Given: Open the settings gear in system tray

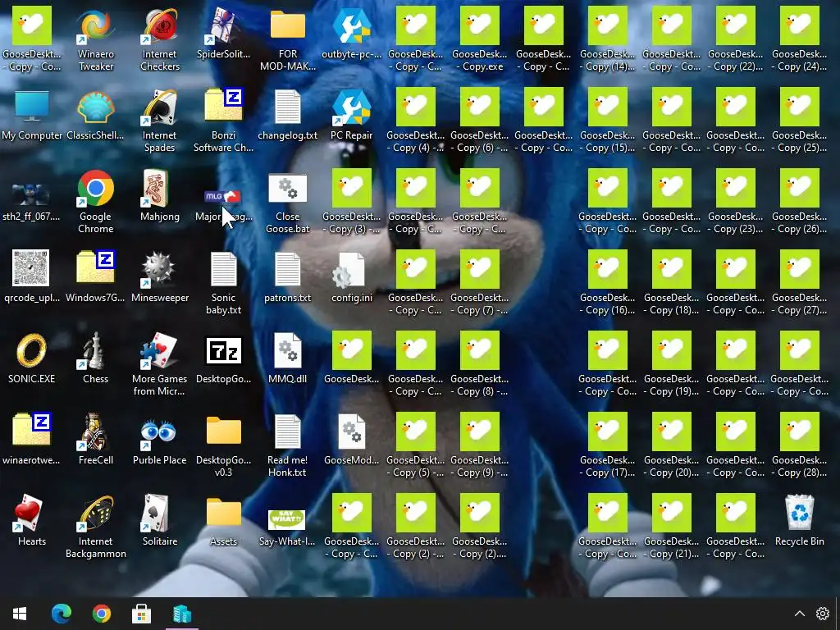Looking at the screenshot, I should click(x=822, y=614).
